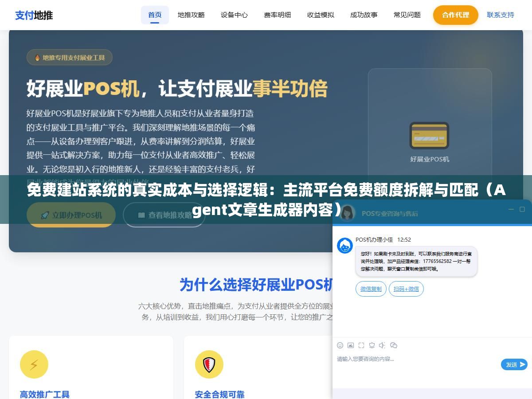Click the 查看地推攻略 button
Image resolution: width=532 pixels, height=399 pixels.
164,215
